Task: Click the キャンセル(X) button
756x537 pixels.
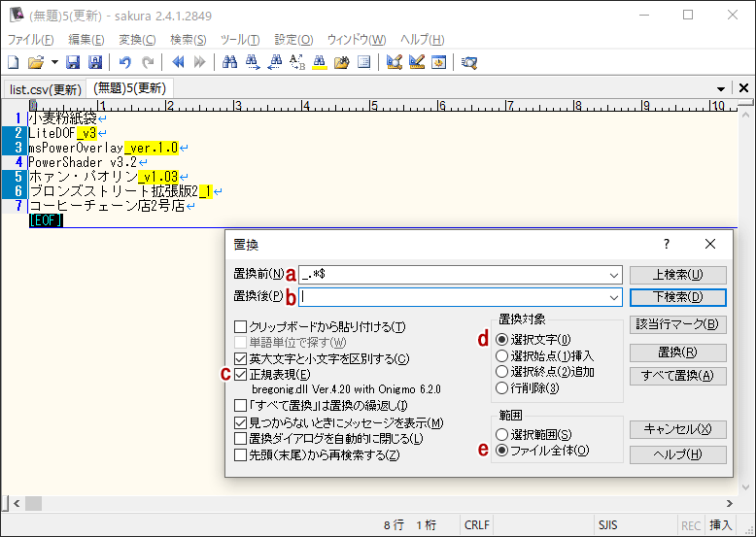Action: [678, 429]
